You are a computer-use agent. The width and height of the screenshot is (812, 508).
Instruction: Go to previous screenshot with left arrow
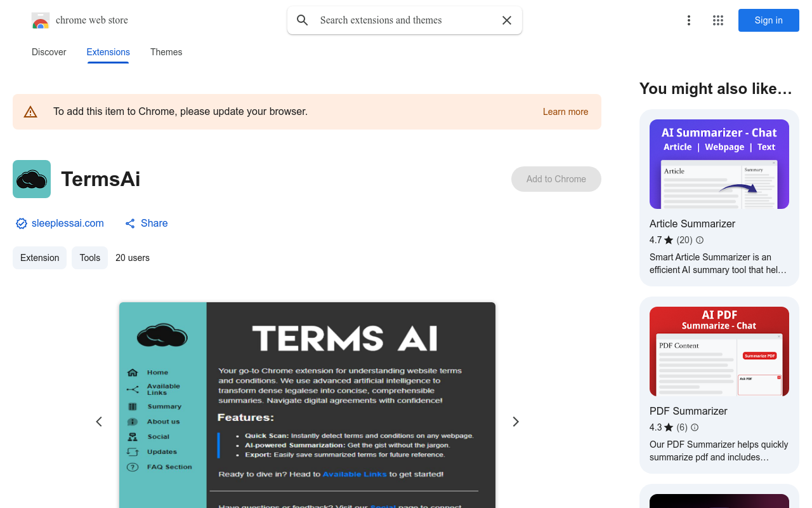99,422
